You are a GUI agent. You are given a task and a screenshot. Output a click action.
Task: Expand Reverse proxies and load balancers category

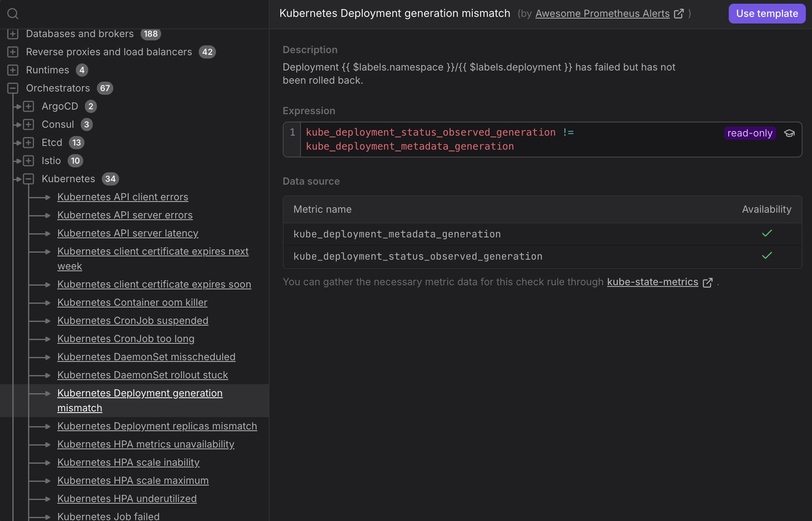pos(13,52)
